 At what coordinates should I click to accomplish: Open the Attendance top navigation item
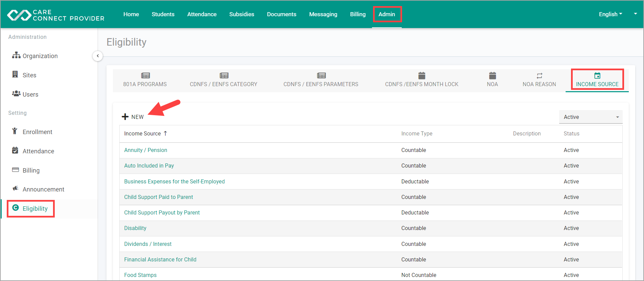click(x=202, y=14)
